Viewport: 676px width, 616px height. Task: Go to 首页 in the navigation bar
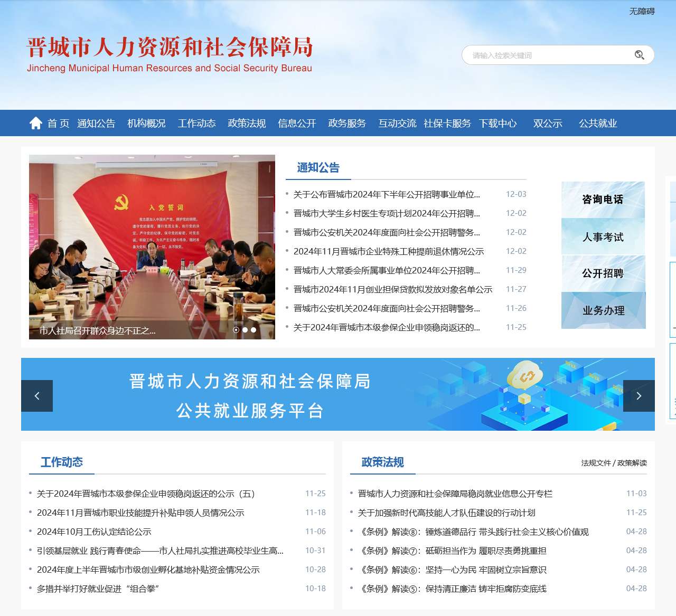58,123
